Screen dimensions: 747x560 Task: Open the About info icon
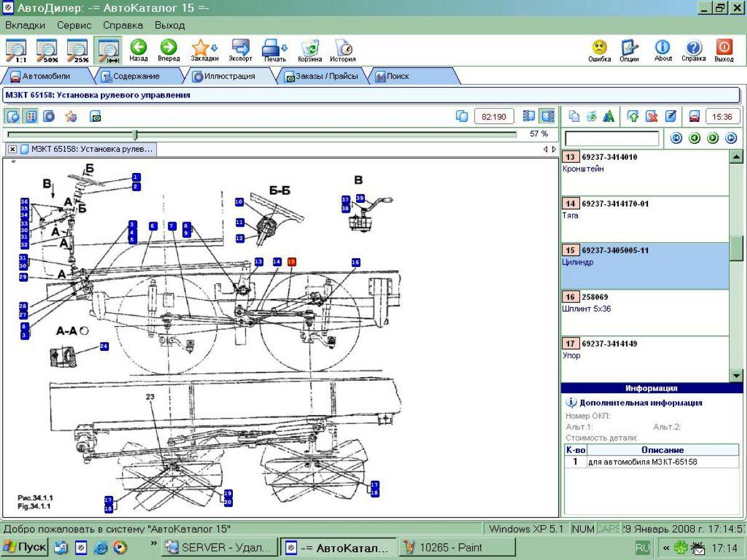pyautogui.click(x=663, y=50)
